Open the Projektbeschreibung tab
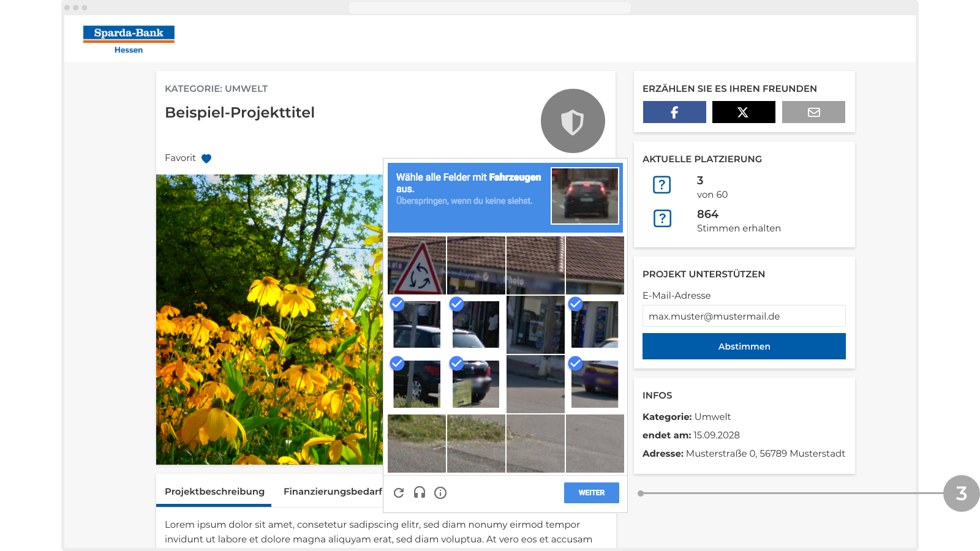The height and width of the screenshot is (551, 980). pyautogui.click(x=214, y=492)
